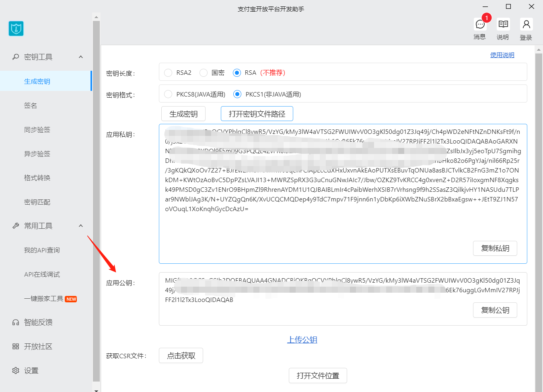This screenshot has width=543, height=392.
Task: Click the 上传公钥 link
Action: coord(302,340)
